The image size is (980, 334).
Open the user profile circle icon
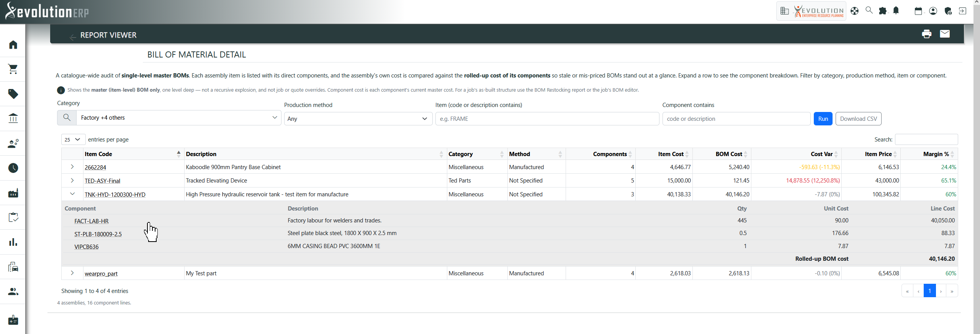[933, 11]
